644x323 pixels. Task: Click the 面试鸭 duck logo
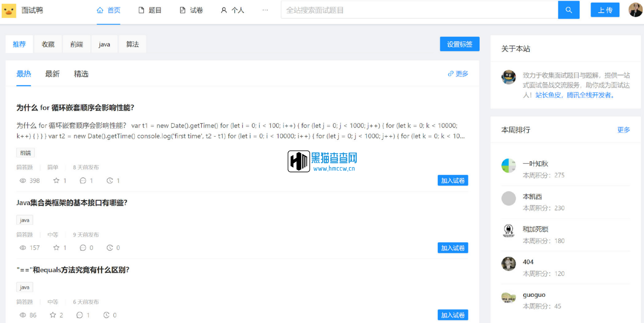(x=9, y=11)
